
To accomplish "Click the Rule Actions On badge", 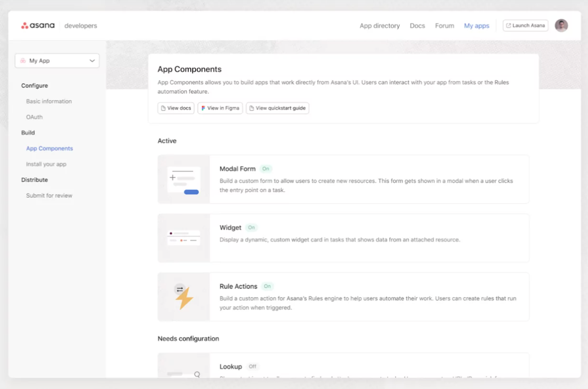I will [267, 286].
